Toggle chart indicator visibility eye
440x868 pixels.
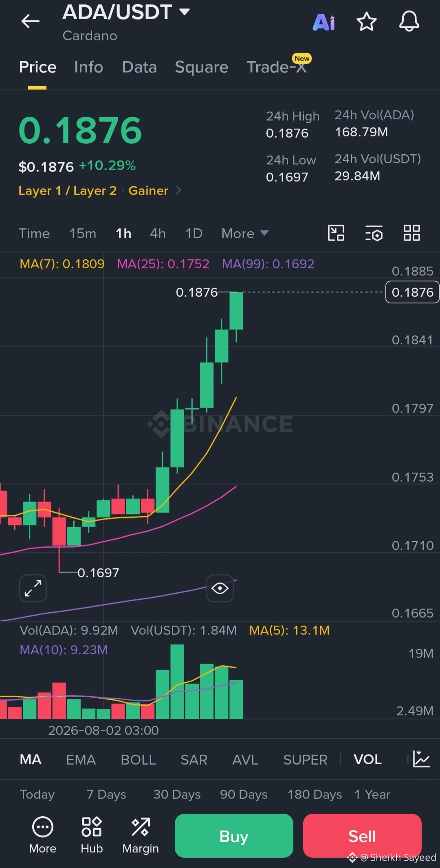pos(220,588)
